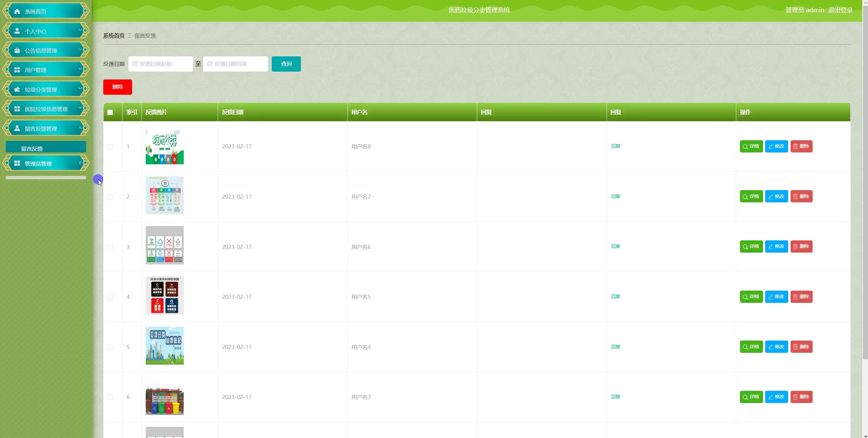This screenshot has height=438, width=868.
Task: Click 修改 for row 用户名4
Action: click(x=776, y=347)
